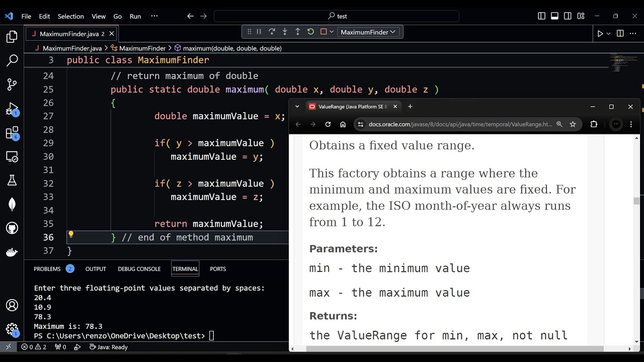Click Step Out in debug toolbar
The image size is (644, 362).
click(x=297, y=32)
